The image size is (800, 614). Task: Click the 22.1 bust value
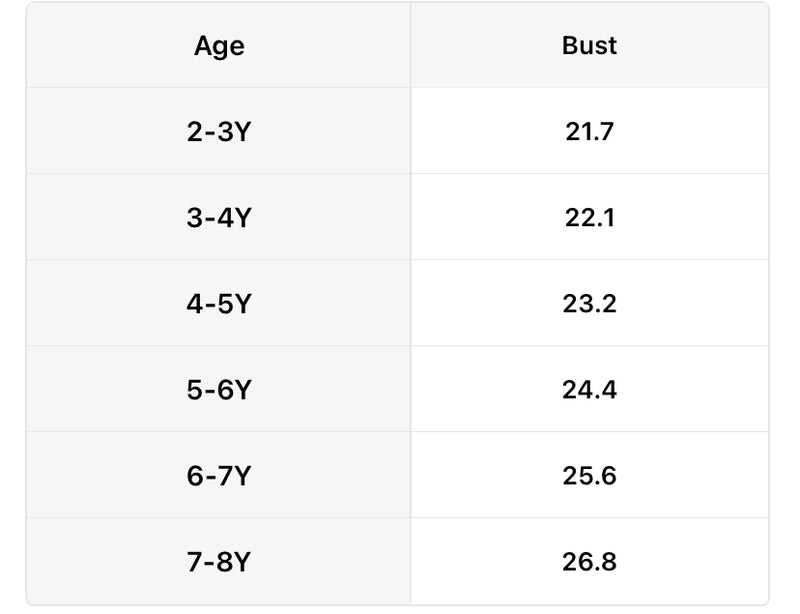pos(589,217)
